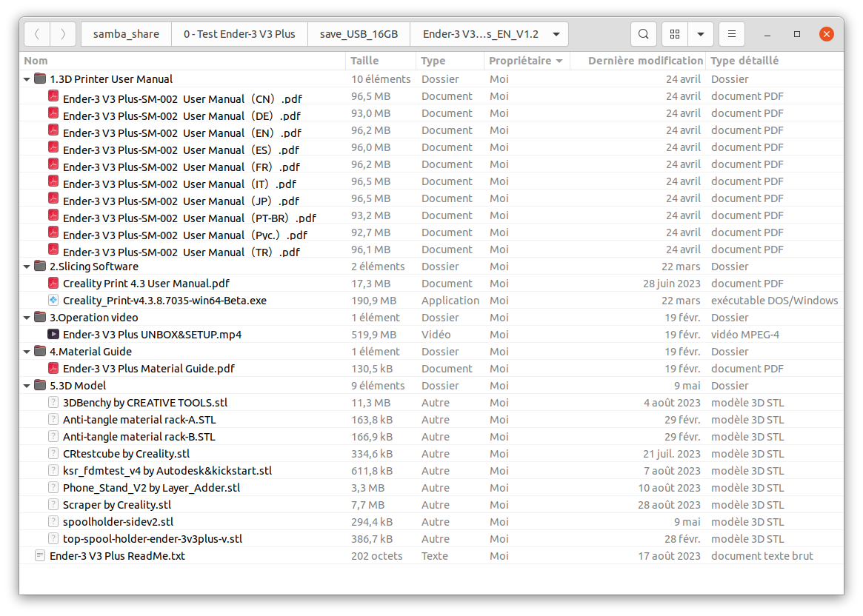
Task: Click video icon of Ender-3 V3 Plus UNBOX&SETUP.mp4
Action: [53, 335]
